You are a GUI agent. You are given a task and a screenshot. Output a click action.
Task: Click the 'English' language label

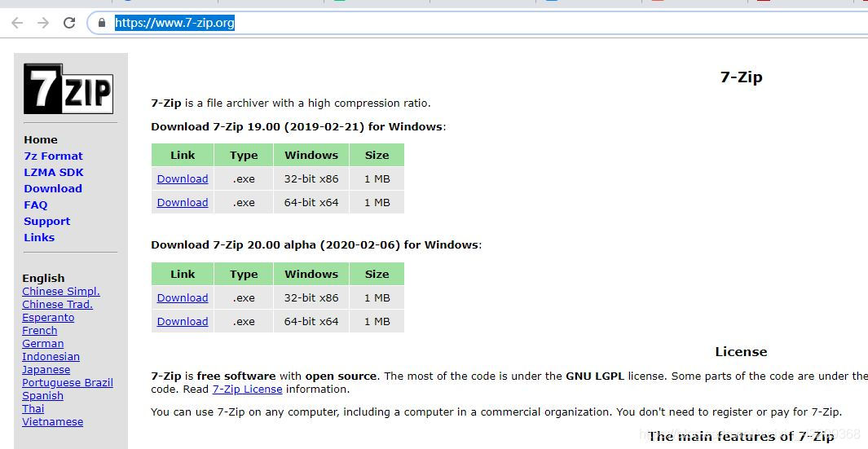click(43, 278)
